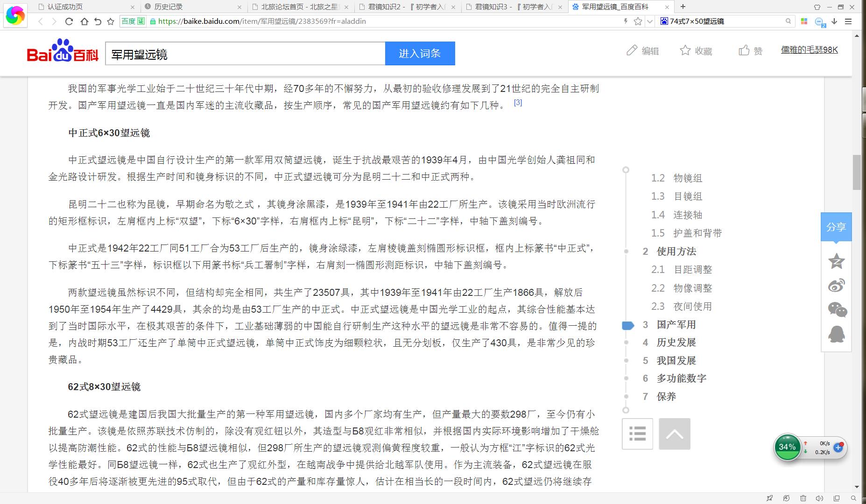This screenshot has width=866, height=504.
Task: Share to QQ penguin icon
Action: pyautogui.click(x=836, y=334)
